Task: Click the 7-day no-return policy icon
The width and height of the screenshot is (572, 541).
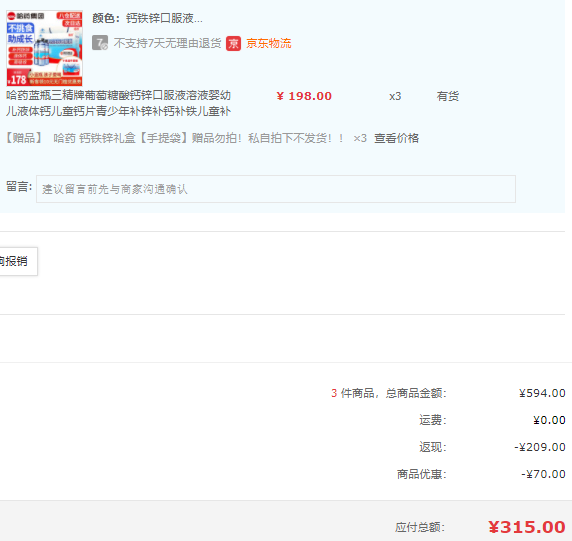Action: coord(100,43)
